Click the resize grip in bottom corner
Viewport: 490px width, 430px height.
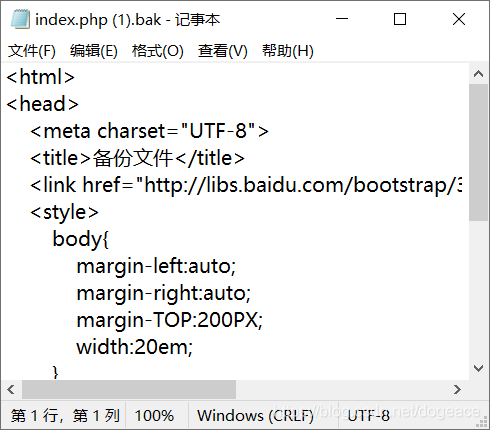[x=482, y=422]
